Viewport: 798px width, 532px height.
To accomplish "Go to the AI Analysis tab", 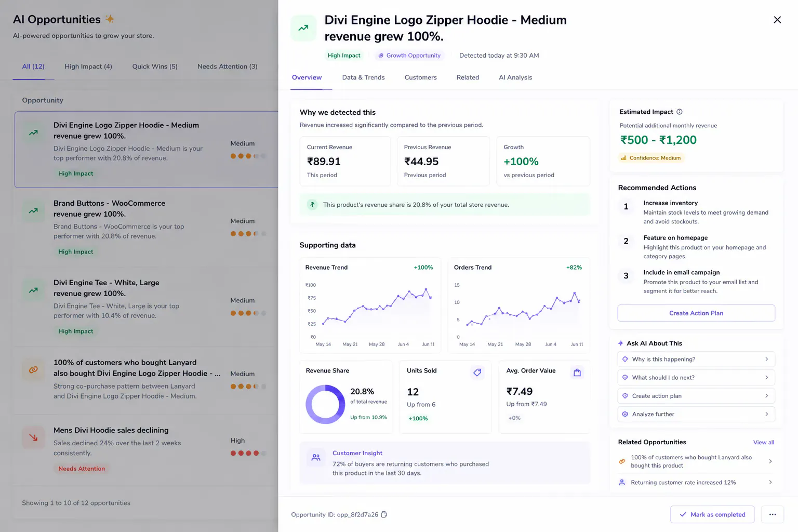I will (515, 77).
